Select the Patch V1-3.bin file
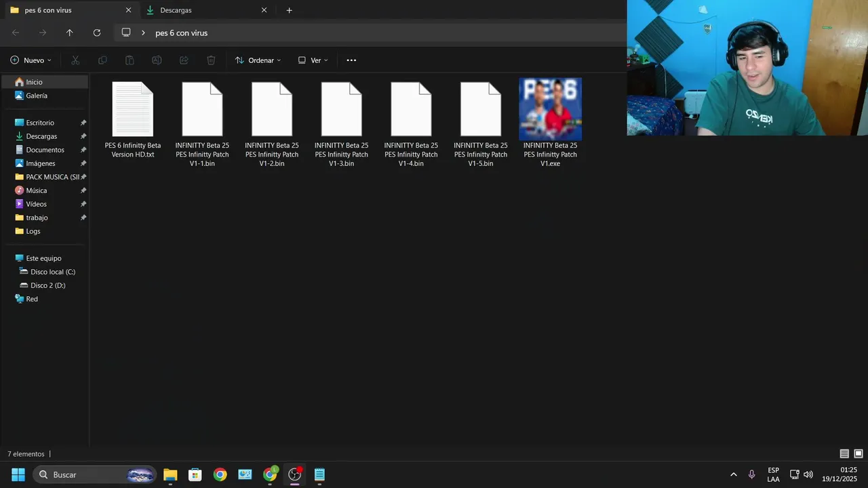Viewport: 868px width, 488px height. pos(342,125)
